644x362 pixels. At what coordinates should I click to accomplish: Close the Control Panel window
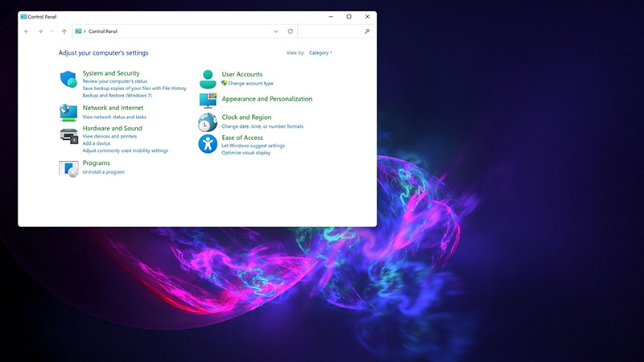point(367,17)
